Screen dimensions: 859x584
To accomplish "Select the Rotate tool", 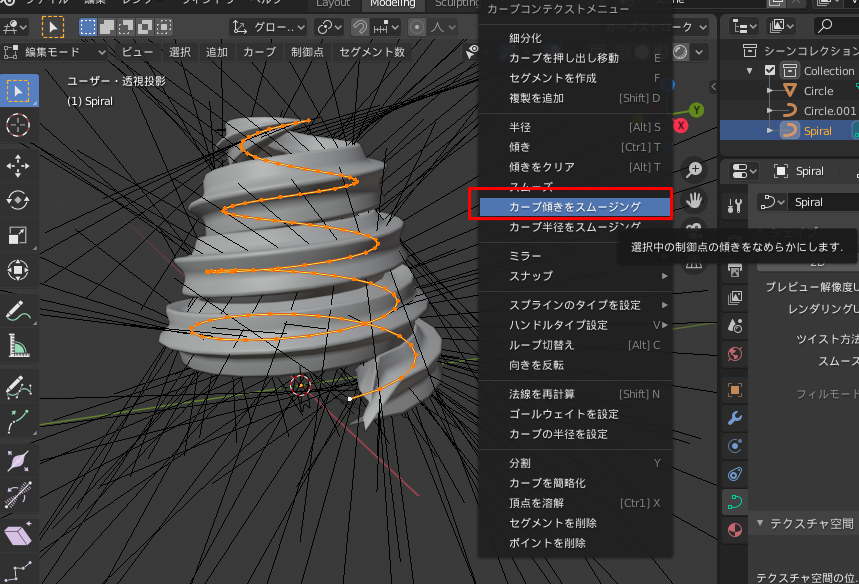I will [x=18, y=200].
